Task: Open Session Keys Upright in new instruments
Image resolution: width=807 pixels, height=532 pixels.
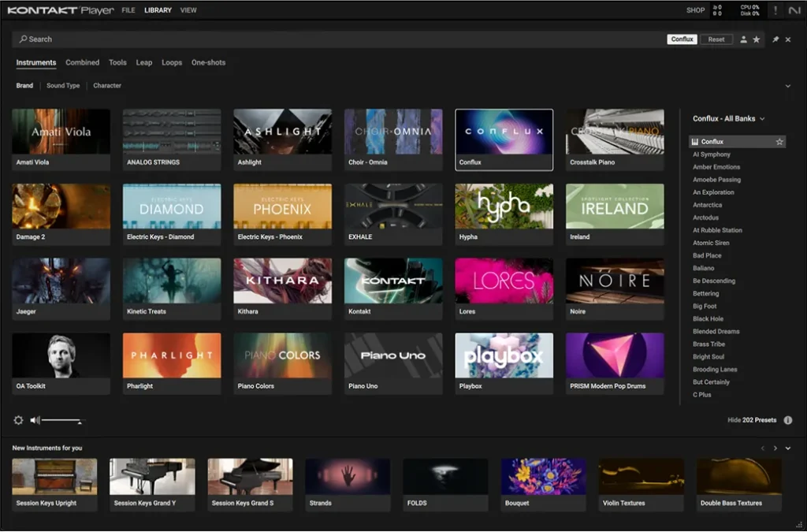Action: point(54,485)
